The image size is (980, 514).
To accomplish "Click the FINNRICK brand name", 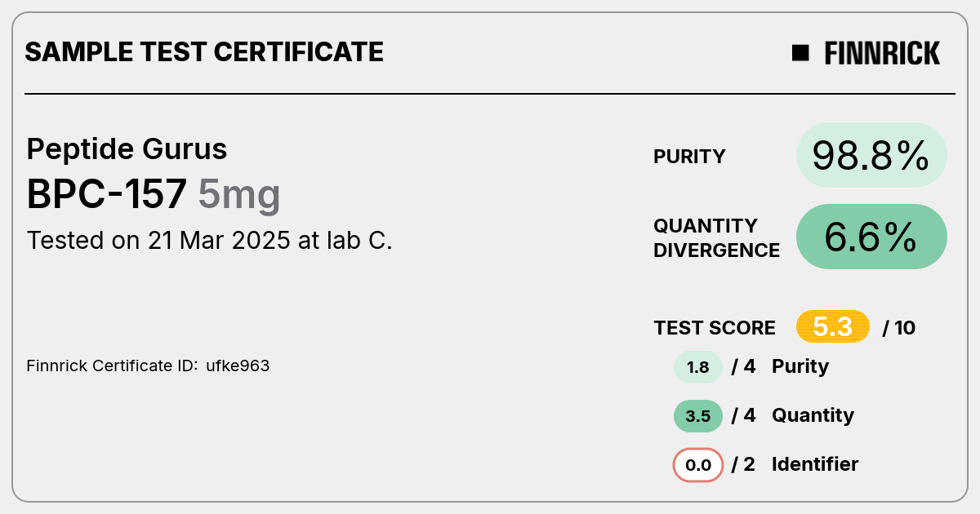I will [x=882, y=53].
